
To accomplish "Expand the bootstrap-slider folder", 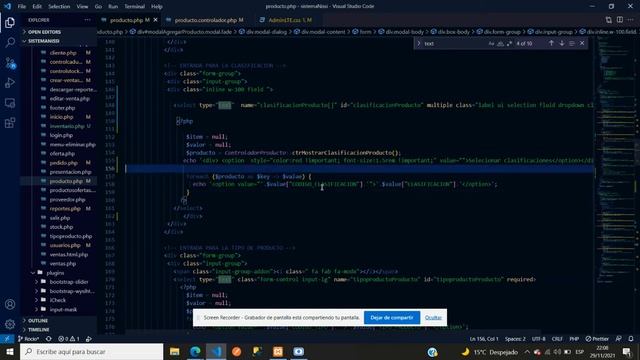I will tap(37, 282).
